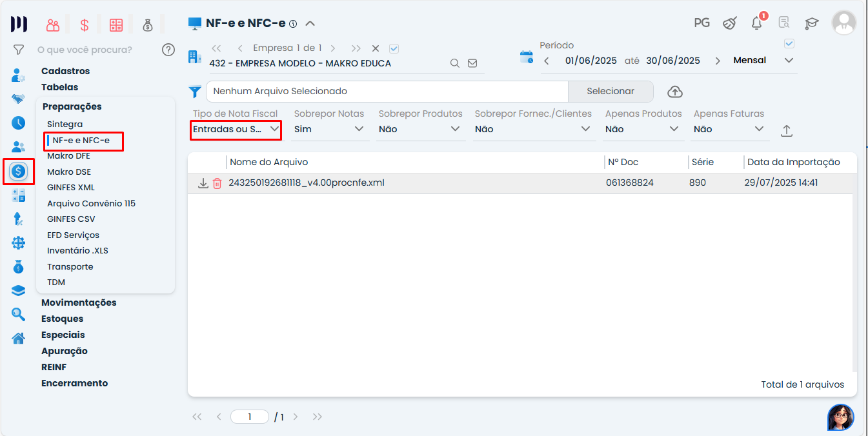This screenshot has width=868, height=436.
Task: Select Sintegra in Preparações menu
Action: (65, 124)
